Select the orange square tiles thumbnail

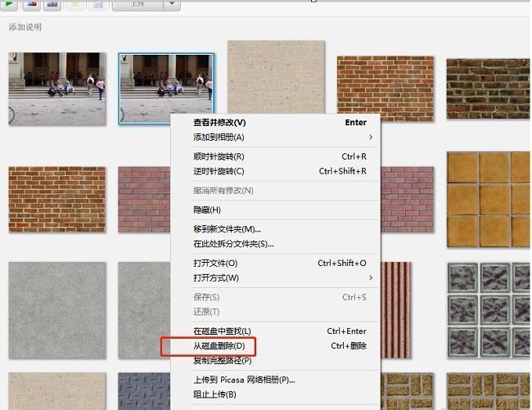(488, 193)
